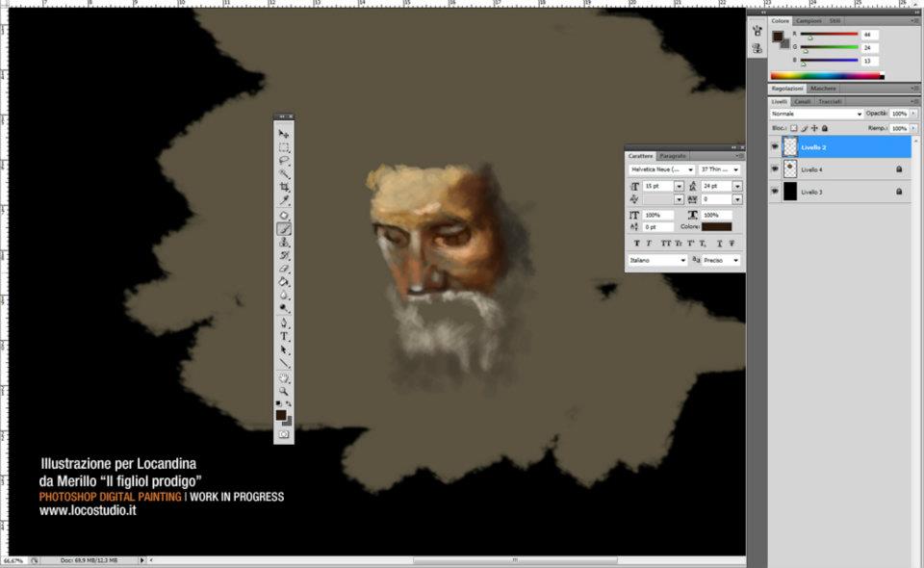Select the Eyedropper tool
The image size is (924, 568).
pos(284,200)
